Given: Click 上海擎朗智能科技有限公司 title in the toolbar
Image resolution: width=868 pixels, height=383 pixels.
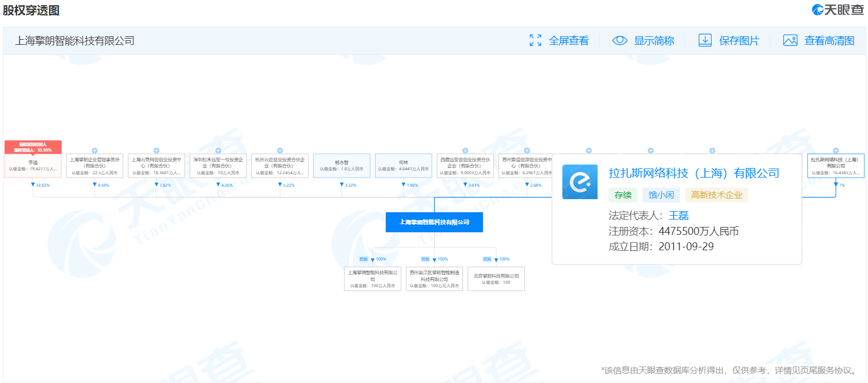Looking at the screenshot, I should pos(74,40).
